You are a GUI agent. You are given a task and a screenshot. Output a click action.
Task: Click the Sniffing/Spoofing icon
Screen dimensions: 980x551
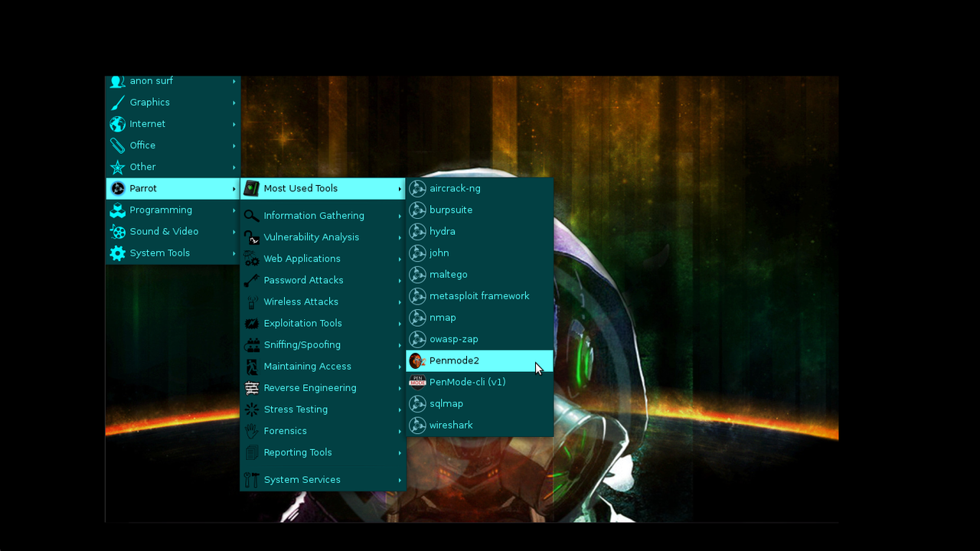tap(251, 344)
